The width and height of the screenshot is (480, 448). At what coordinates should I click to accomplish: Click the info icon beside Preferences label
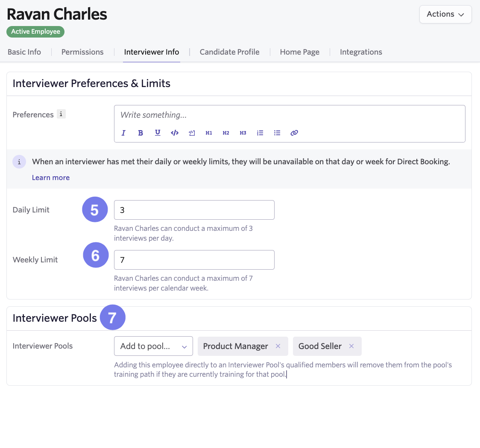61,114
